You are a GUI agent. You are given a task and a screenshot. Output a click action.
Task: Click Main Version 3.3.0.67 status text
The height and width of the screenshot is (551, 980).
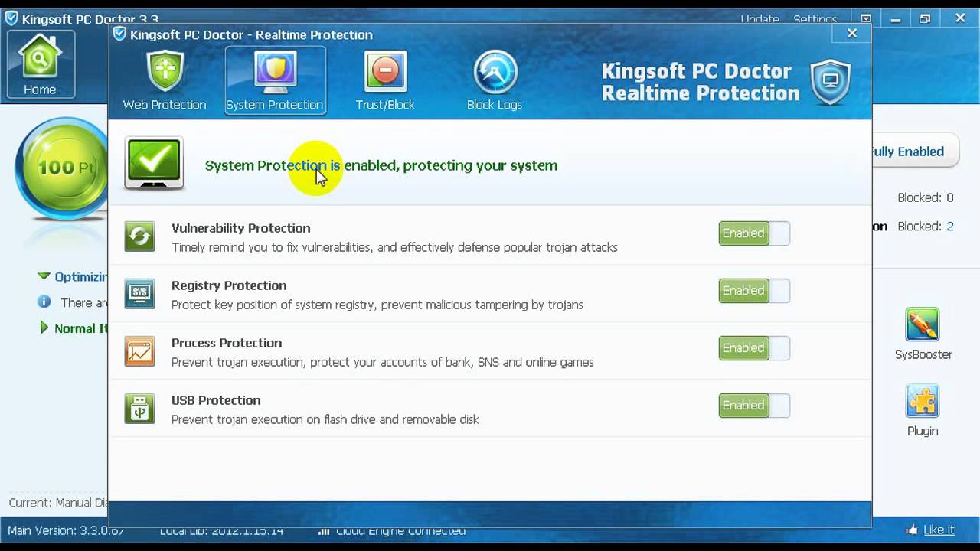66,530
